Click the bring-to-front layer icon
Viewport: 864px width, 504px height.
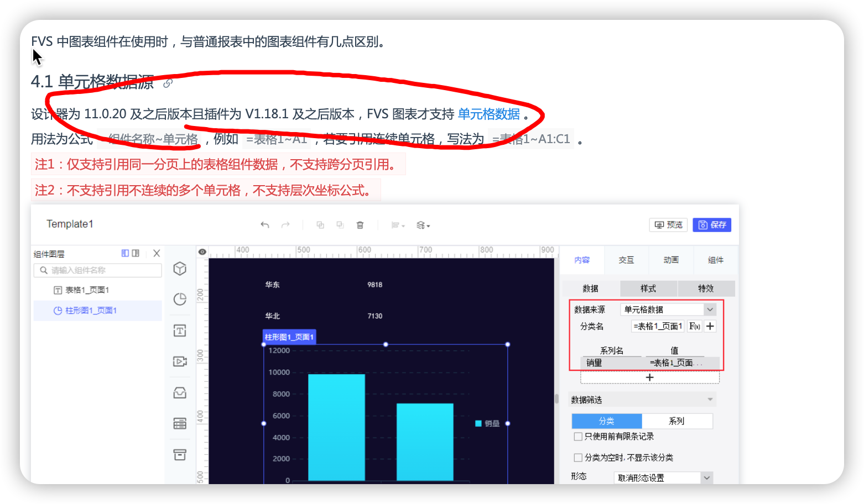[320, 225]
